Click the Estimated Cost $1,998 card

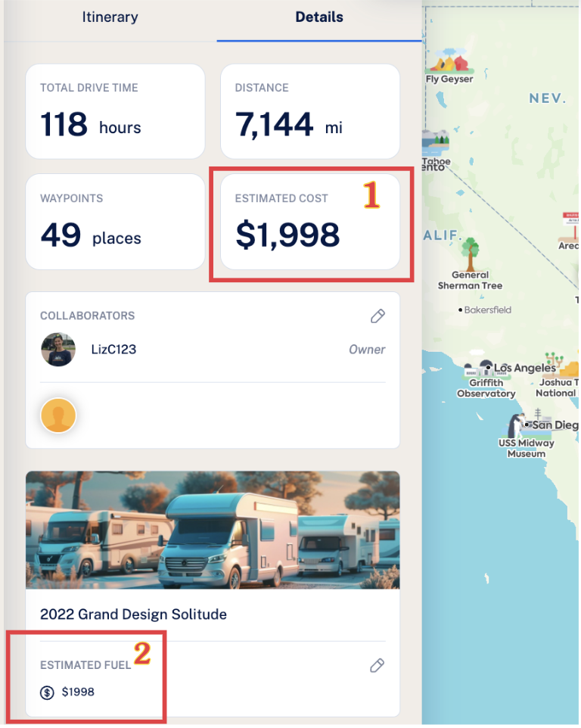coord(310,222)
